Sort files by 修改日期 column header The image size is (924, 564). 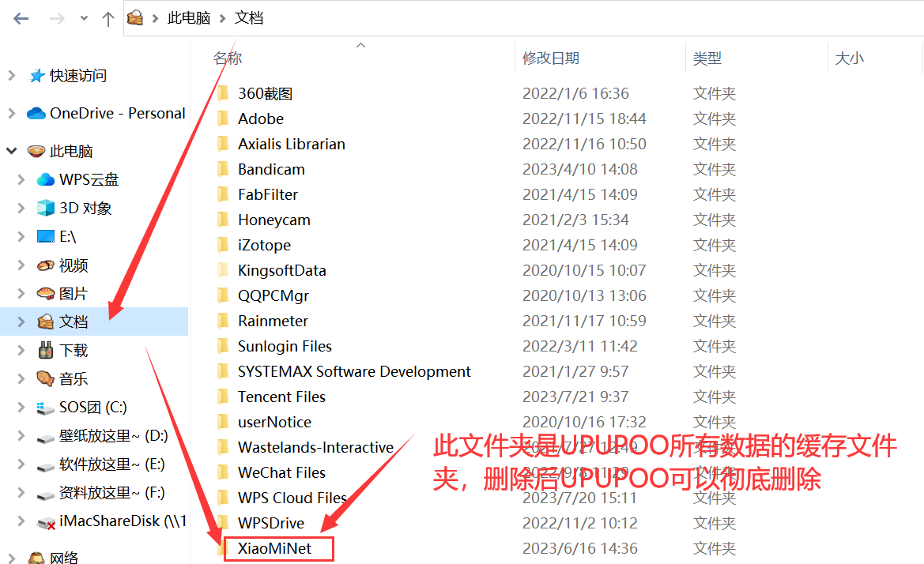[551, 58]
